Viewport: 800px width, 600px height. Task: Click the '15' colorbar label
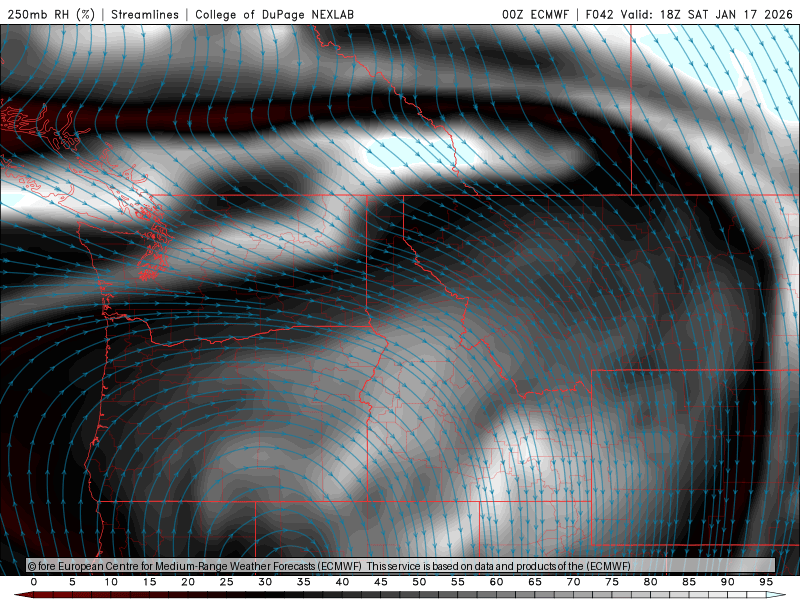[149, 582]
